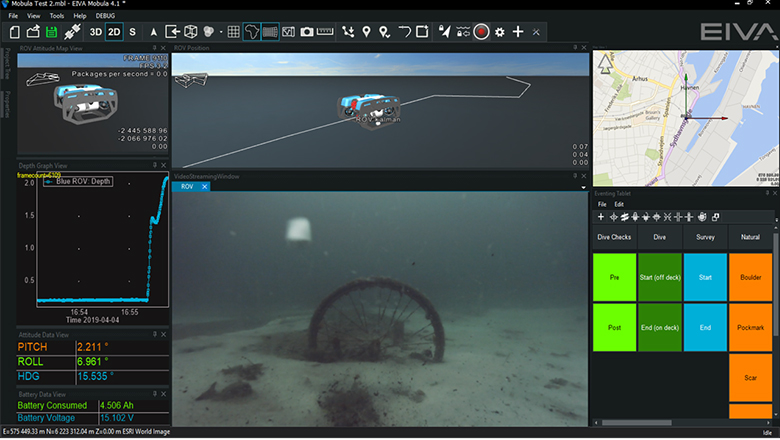Click the Start (off deck) button
This screenshot has width=780, height=440.
pyautogui.click(x=660, y=277)
